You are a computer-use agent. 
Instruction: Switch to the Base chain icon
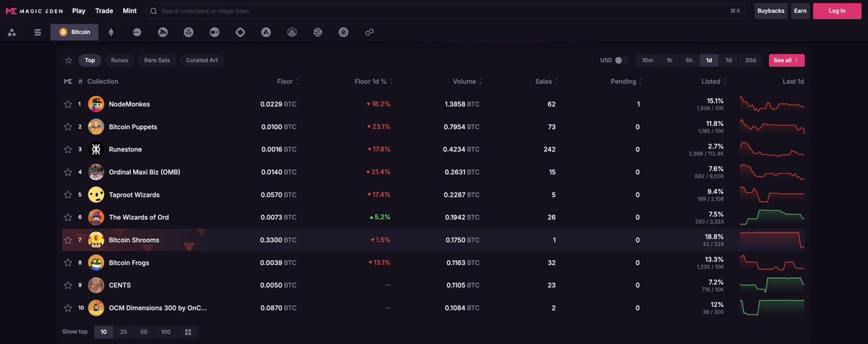(x=137, y=33)
